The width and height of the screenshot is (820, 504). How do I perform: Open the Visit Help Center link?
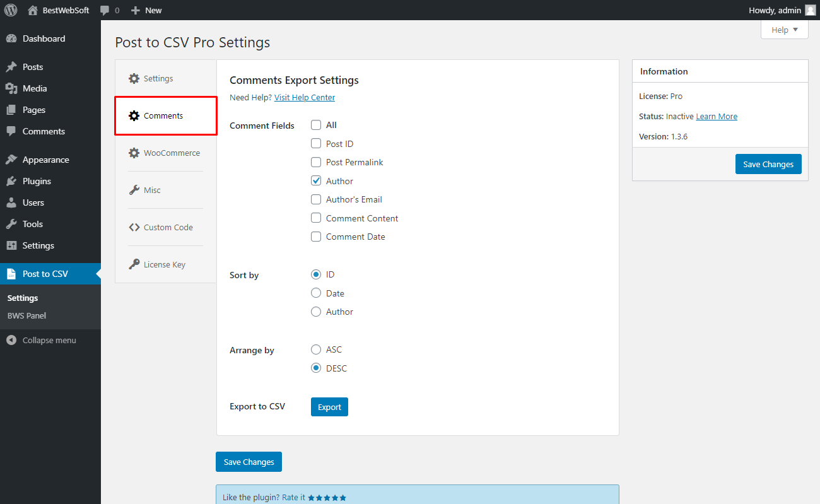tap(305, 97)
